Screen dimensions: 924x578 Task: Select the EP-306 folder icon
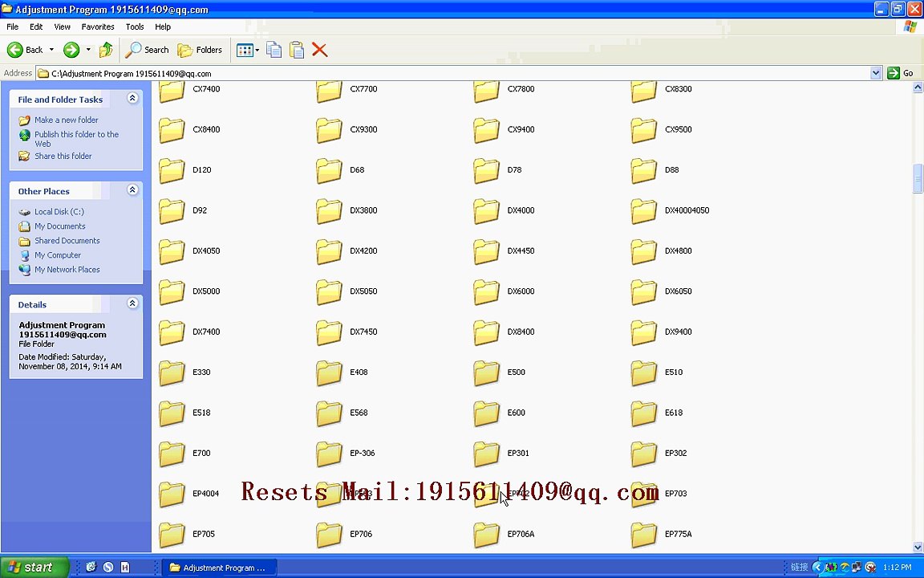click(330, 454)
